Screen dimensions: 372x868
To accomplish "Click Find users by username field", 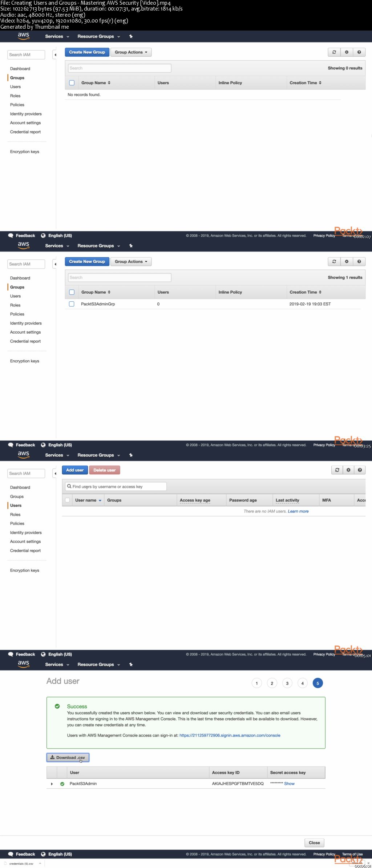I will (116, 486).
